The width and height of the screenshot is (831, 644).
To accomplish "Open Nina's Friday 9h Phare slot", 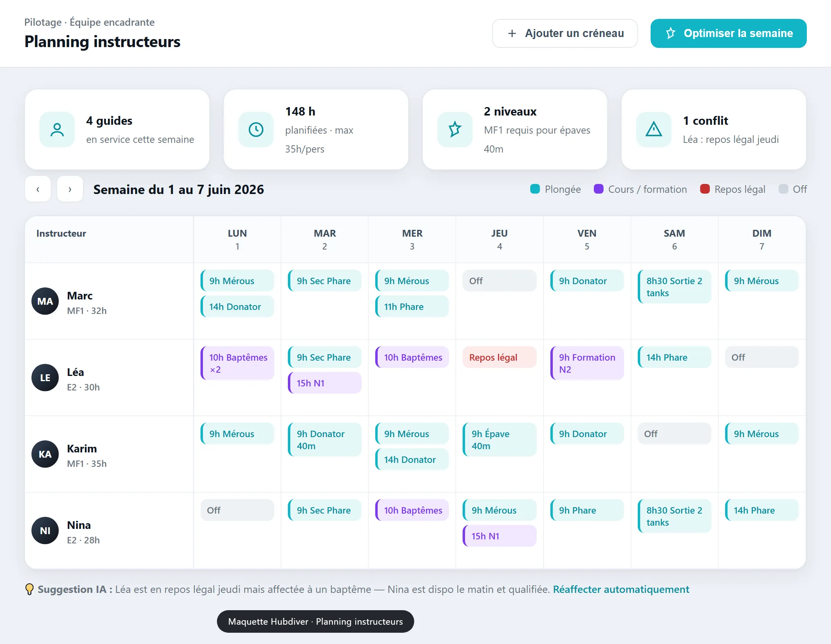I will point(587,510).
